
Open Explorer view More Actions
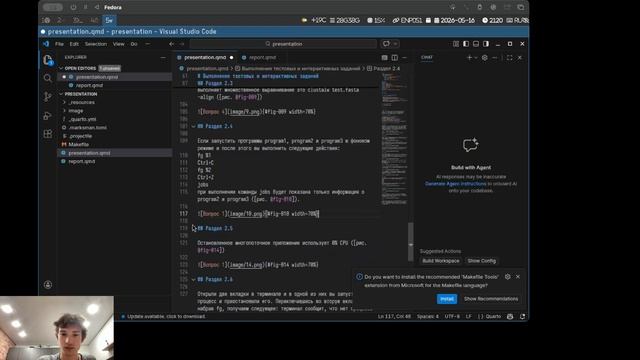tap(163, 58)
